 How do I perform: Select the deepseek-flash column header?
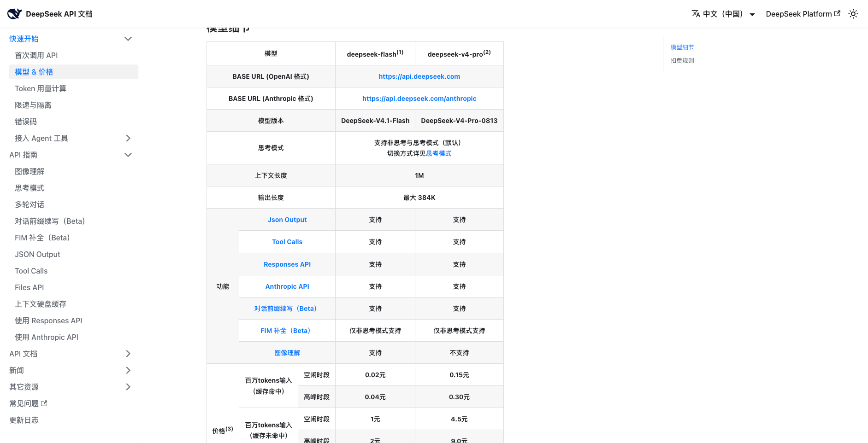[375, 53]
